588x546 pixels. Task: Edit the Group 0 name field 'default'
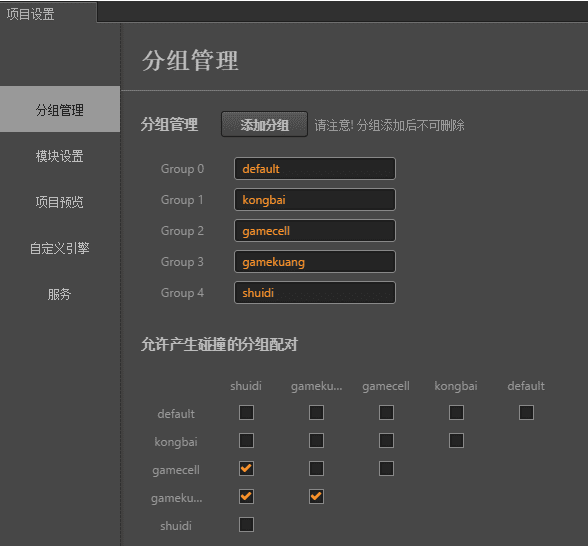(x=315, y=169)
